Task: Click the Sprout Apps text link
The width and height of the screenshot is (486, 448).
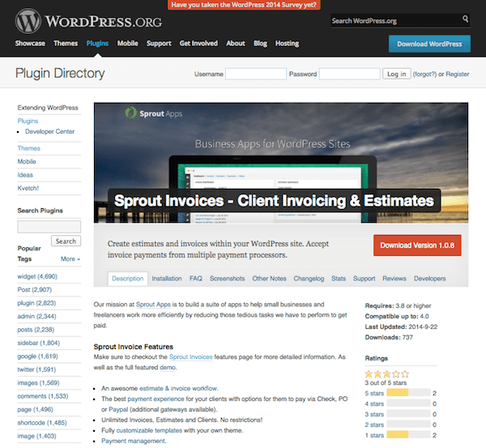Action: (x=153, y=305)
